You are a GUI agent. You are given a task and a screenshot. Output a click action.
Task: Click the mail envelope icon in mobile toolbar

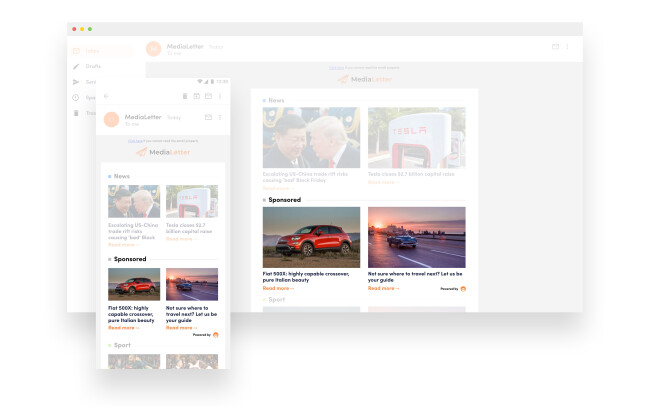pyautogui.click(x=208, y=96)
